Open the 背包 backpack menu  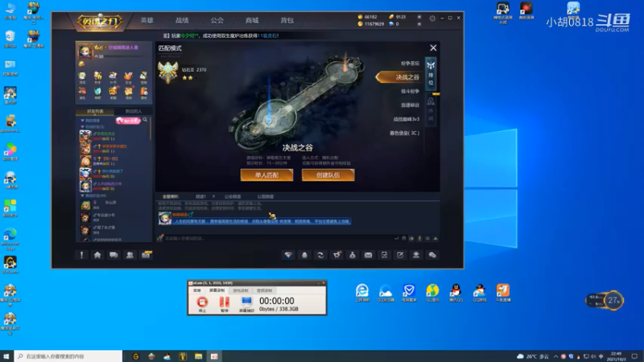click(287, 20)
